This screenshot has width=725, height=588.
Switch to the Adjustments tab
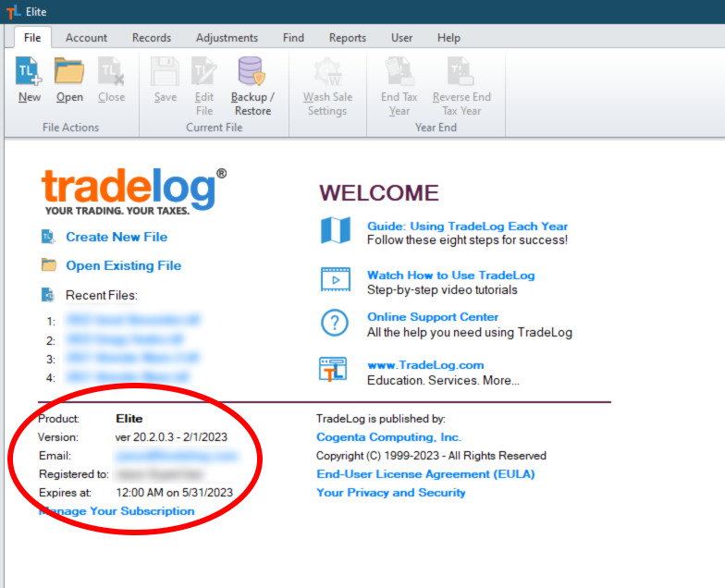[227, 37]
